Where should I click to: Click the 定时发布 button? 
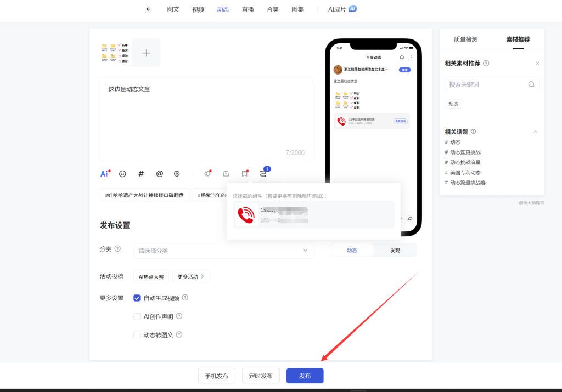(x=261, y=376)
